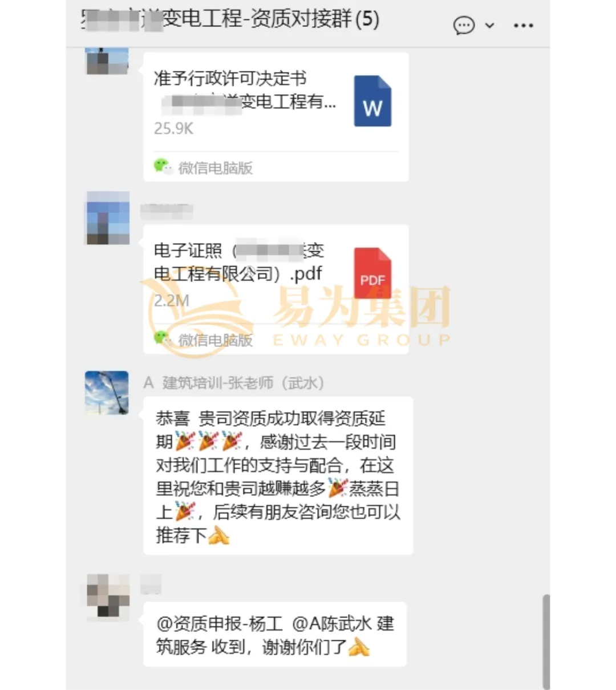The width and height of the screenshot is (616, 690).
Task: Expand the dropdown arrow beside chat bubble
Action: tap(489, 26)
